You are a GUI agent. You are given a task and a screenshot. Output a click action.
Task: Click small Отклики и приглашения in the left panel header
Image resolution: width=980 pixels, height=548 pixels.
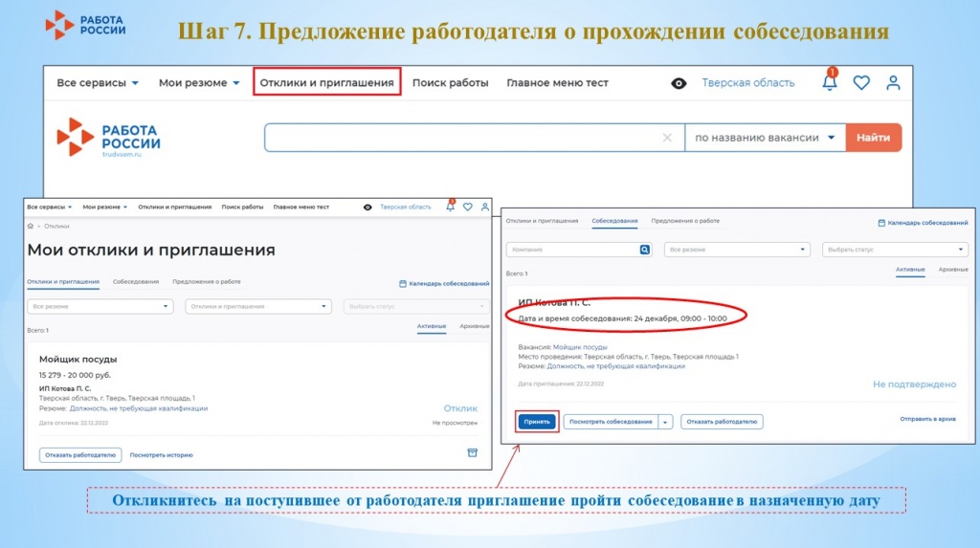pyautogui.click(x=174, y=207)
